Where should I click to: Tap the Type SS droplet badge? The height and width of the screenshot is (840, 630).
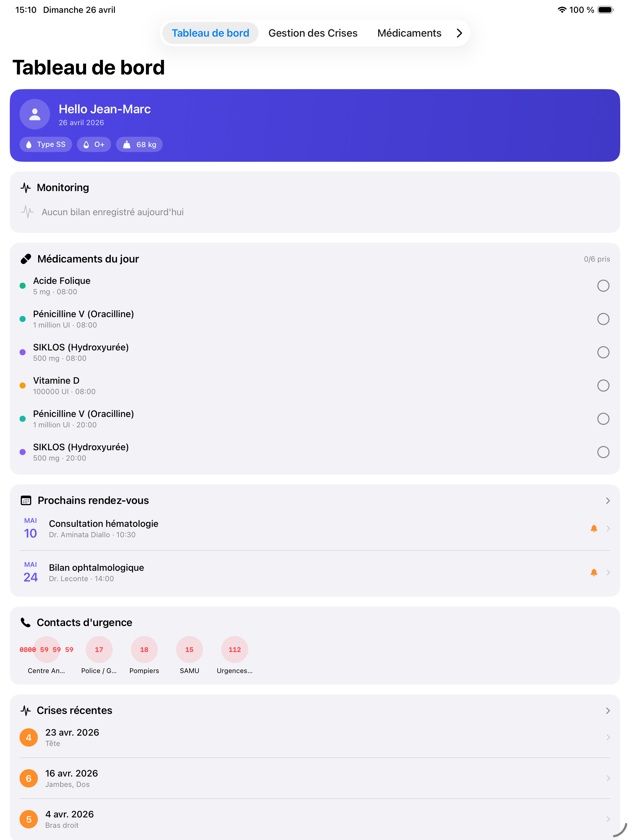coord(45,144)
